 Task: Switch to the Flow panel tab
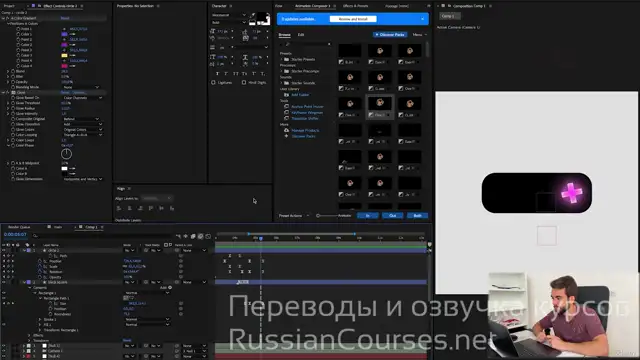tap(279, 6)
